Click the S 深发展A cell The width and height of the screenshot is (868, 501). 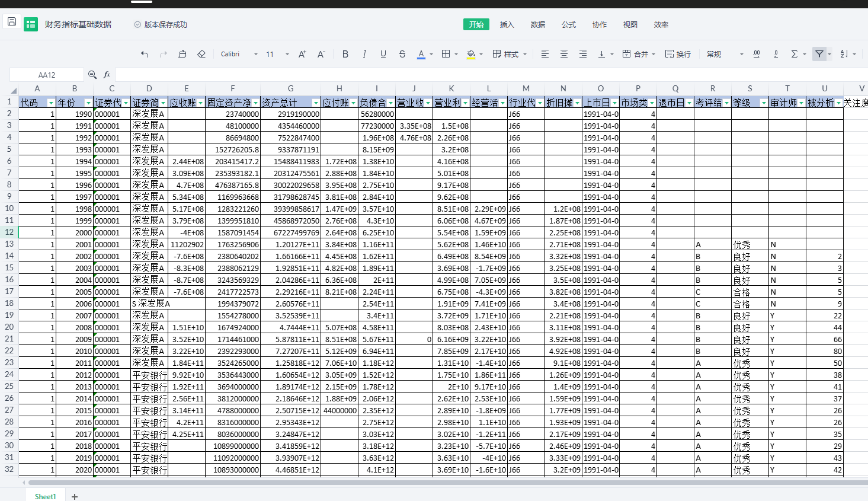[x=149, y=304]
